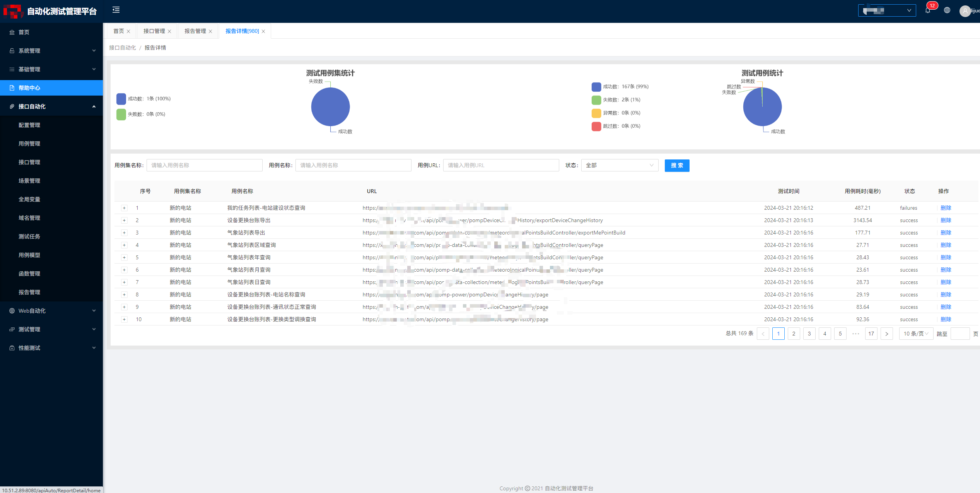The height and width of the screenshot is (493, 980).
Task: Open 场景管理 submenu item
Action: (x=51, y=181)
